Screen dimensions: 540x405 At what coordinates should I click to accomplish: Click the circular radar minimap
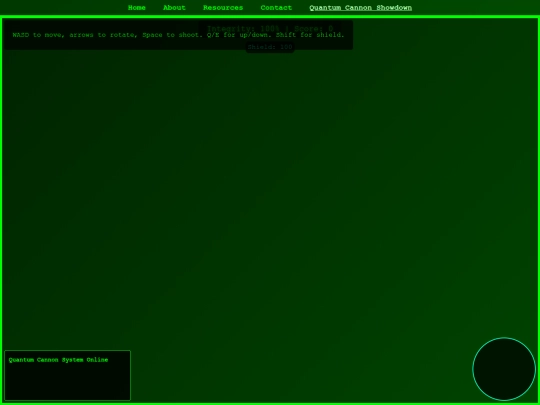(504, 369)
